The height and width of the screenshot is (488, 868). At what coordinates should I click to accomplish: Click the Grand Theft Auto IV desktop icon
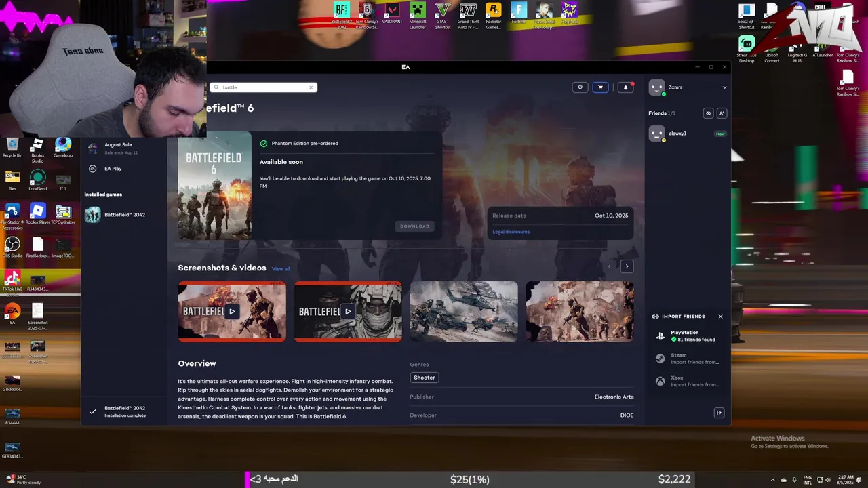[x=468, y=15]
